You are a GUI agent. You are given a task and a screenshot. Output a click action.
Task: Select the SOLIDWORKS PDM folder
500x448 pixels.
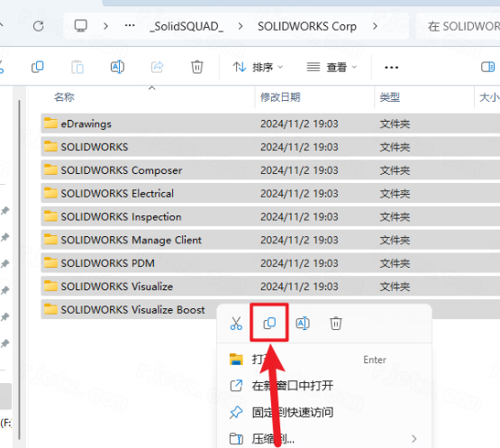[270, 263]
